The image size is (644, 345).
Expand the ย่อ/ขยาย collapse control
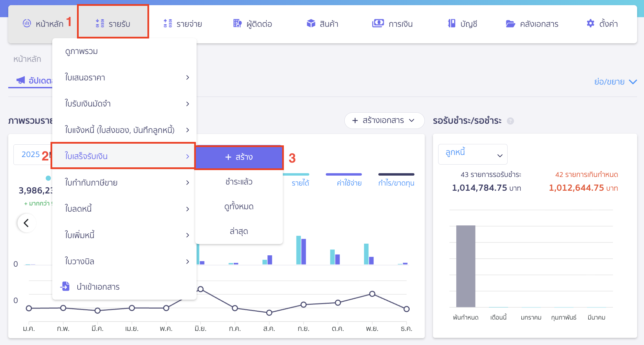(x=615, y=82)
